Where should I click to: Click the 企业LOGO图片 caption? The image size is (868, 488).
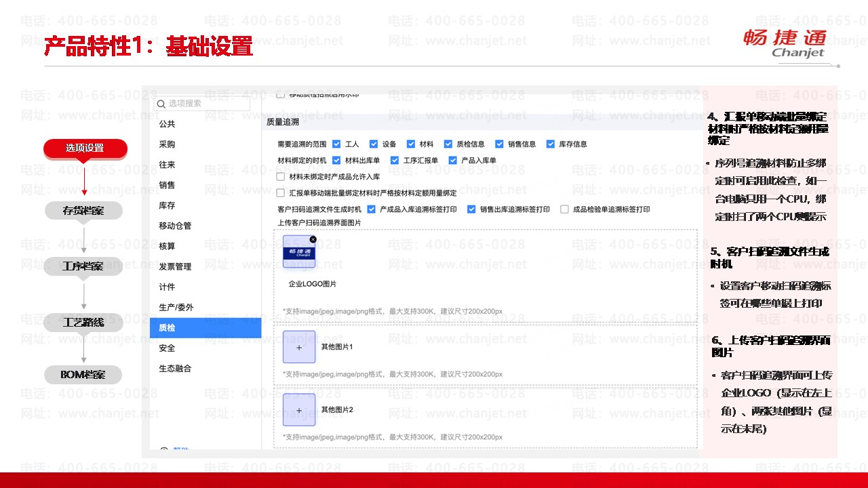click(x=313, y=284)
